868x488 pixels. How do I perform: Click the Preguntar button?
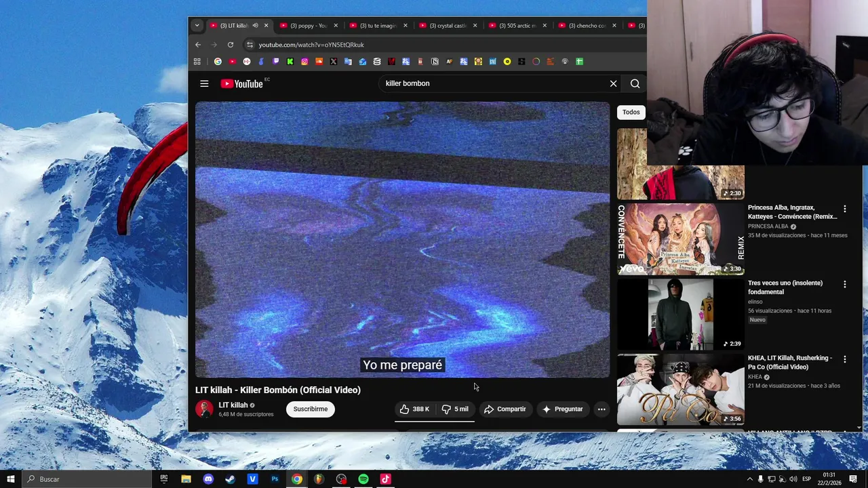(x=562, y=409)
